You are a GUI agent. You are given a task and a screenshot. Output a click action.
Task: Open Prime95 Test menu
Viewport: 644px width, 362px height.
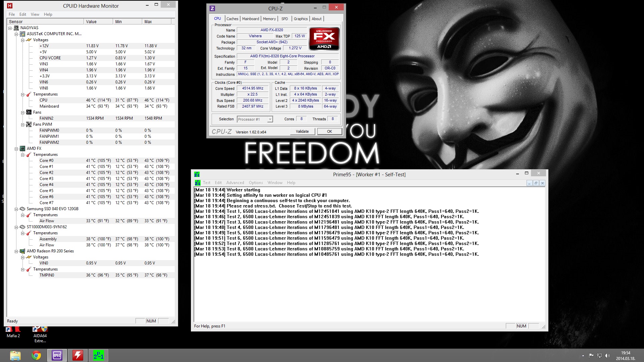[x=207, y=183]
